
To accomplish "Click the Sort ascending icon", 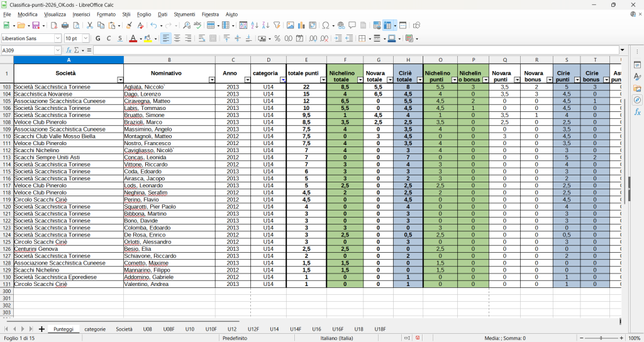I will click(255, 26).
